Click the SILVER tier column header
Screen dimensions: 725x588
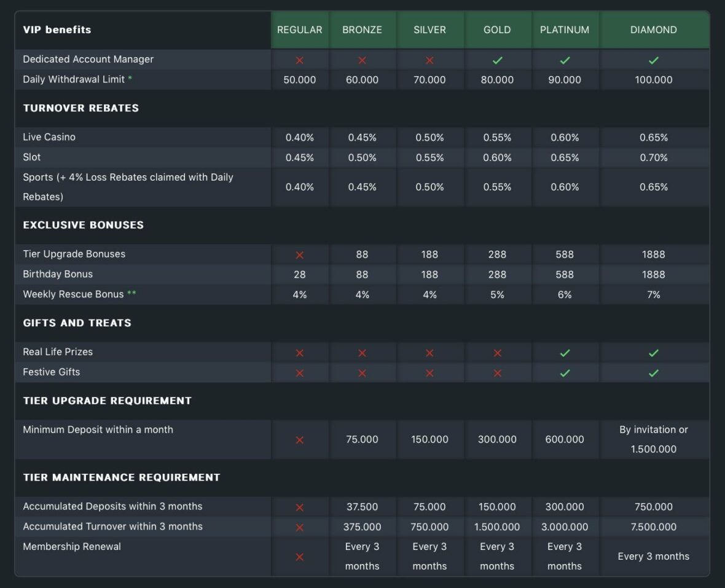429,29
